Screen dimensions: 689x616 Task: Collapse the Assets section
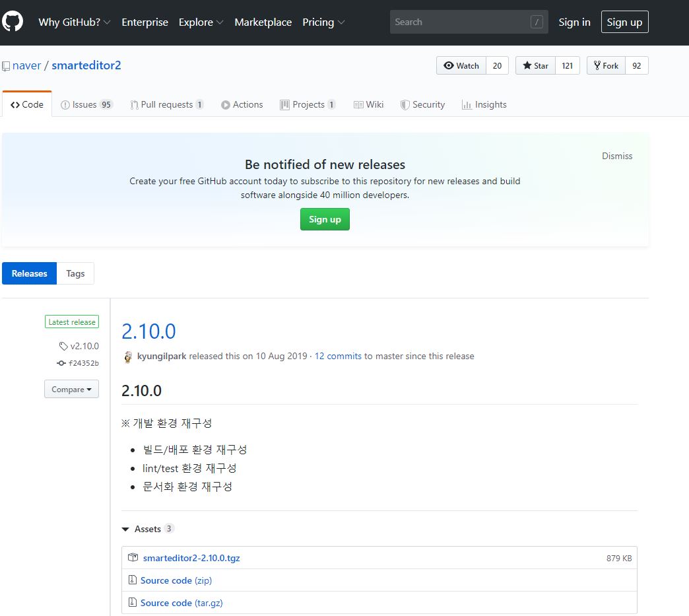tap(148, 528)
